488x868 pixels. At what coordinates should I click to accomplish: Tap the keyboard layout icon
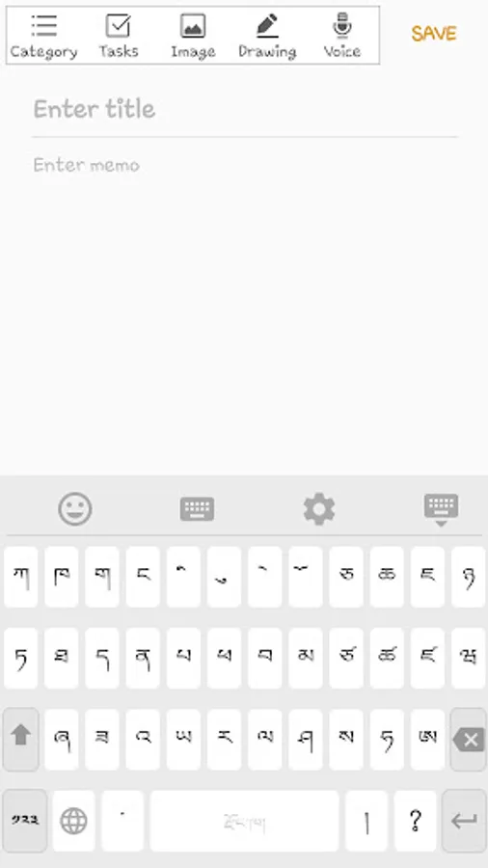[x=197, y=508]
